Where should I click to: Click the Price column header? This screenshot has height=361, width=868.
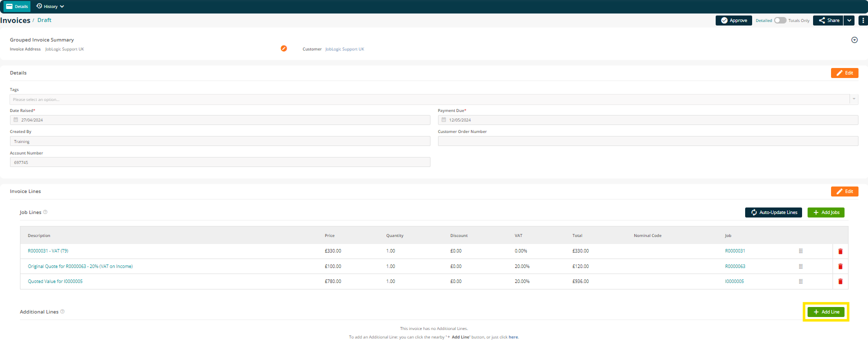330,235
